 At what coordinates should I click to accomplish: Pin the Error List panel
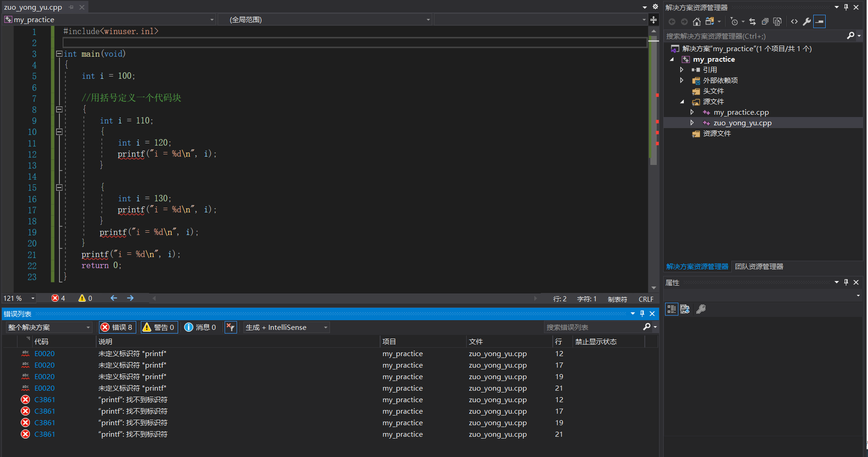click(642, 314)
